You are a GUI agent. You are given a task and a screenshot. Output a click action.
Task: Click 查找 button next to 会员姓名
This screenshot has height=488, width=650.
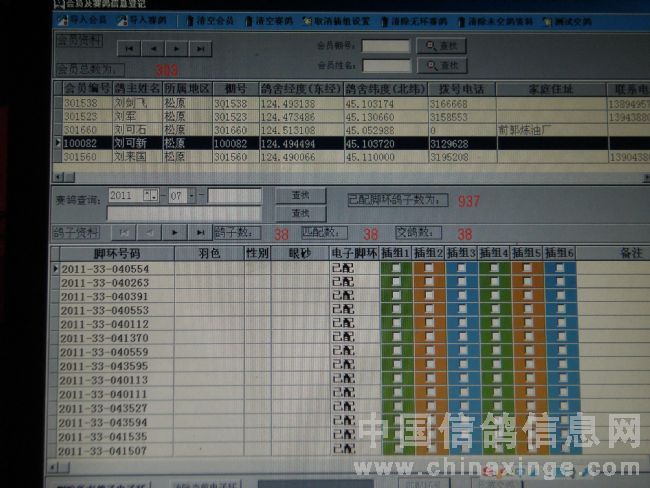point(441,65)
